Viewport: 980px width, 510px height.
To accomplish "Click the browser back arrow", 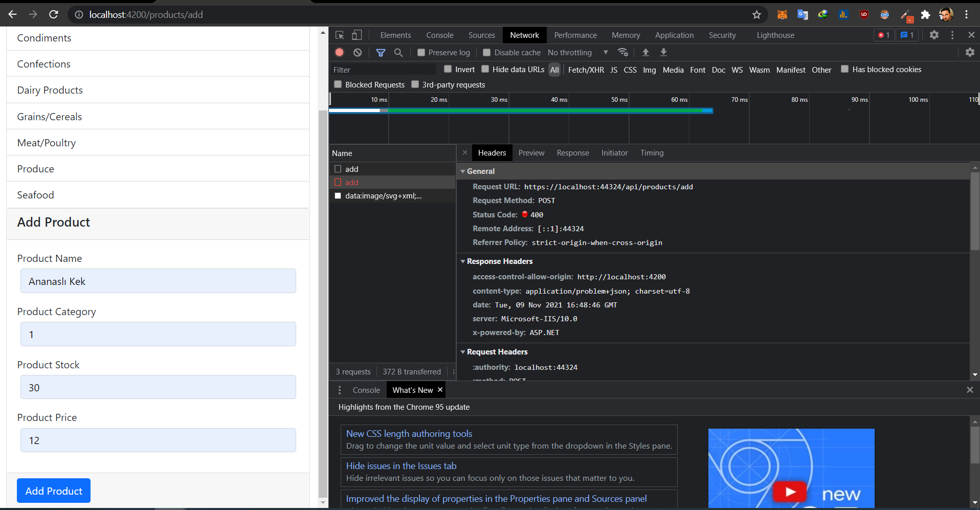I will pos(13,14).
